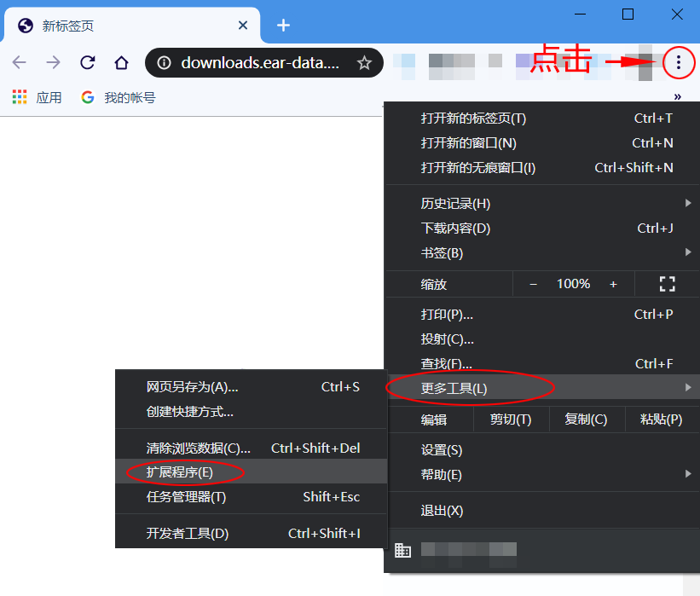Open 下载内容(D) from menu
The width and height of the screenshot is (700, 596).
coord(542,229)
